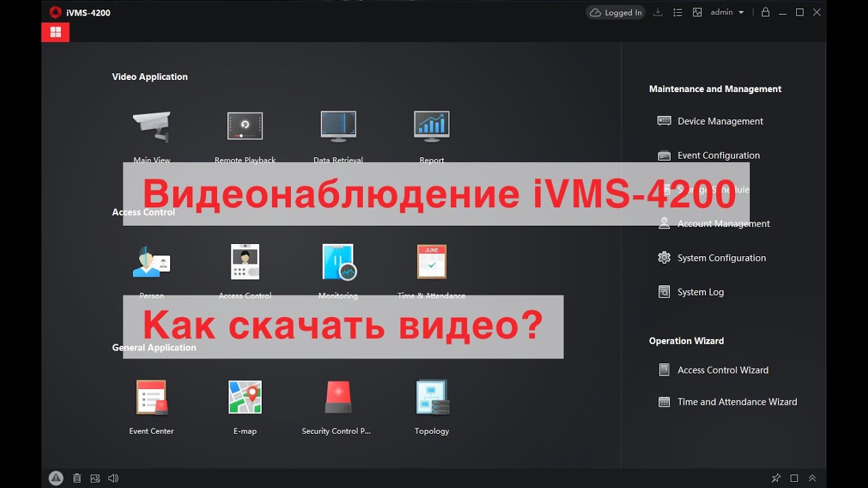Lock the client with padlock icon

coord(766,12)
